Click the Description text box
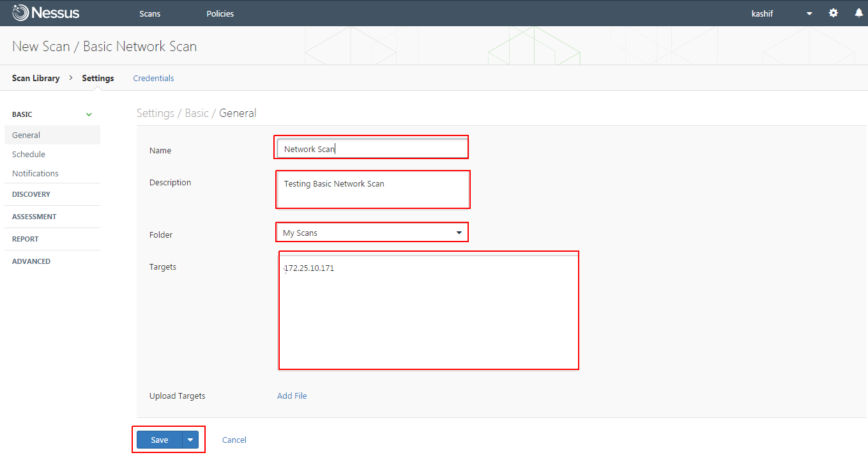The image size is (868, 462). 372,189
